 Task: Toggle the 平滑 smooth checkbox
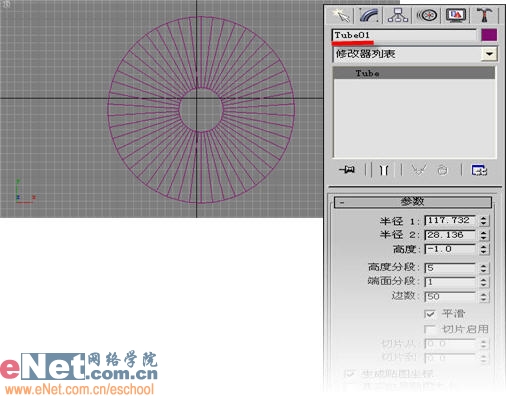click(x=430, y=314)
